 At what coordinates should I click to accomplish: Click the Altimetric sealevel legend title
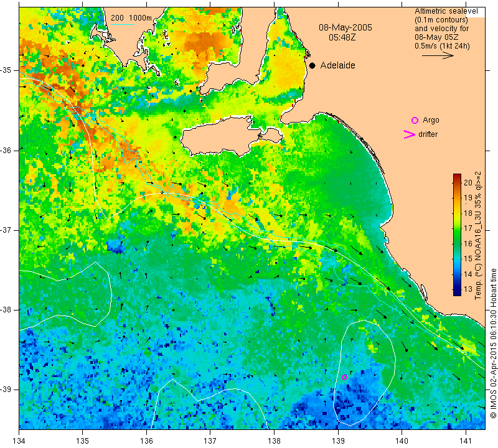pos(446,11)
